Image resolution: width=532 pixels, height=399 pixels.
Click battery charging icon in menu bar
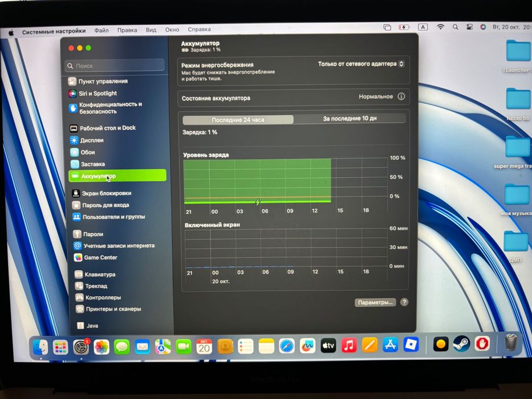click(404, 27)
